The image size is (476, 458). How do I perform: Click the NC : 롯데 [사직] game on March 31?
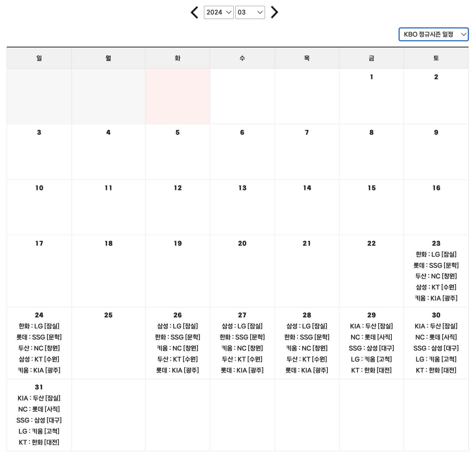[39, 409]
